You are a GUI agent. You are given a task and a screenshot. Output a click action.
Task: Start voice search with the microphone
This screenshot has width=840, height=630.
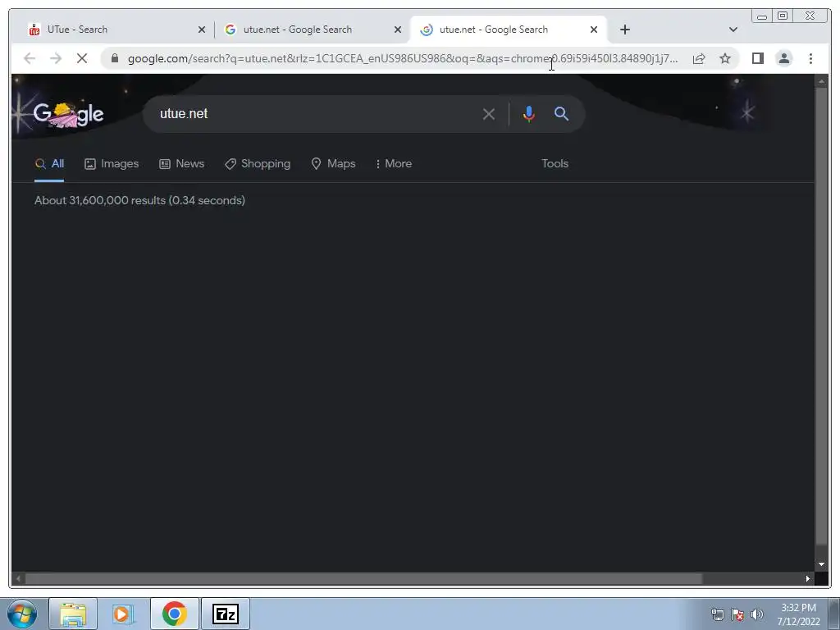[529, 114]
